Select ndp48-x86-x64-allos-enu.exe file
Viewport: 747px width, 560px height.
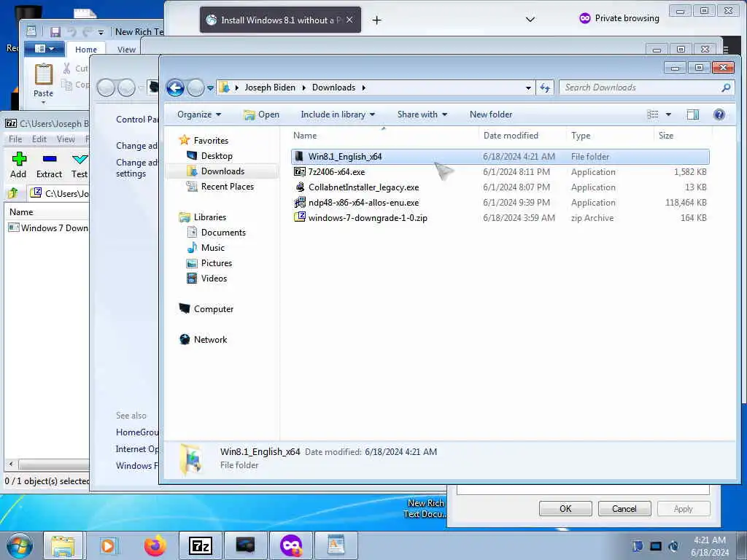click(x=500, y=203)
